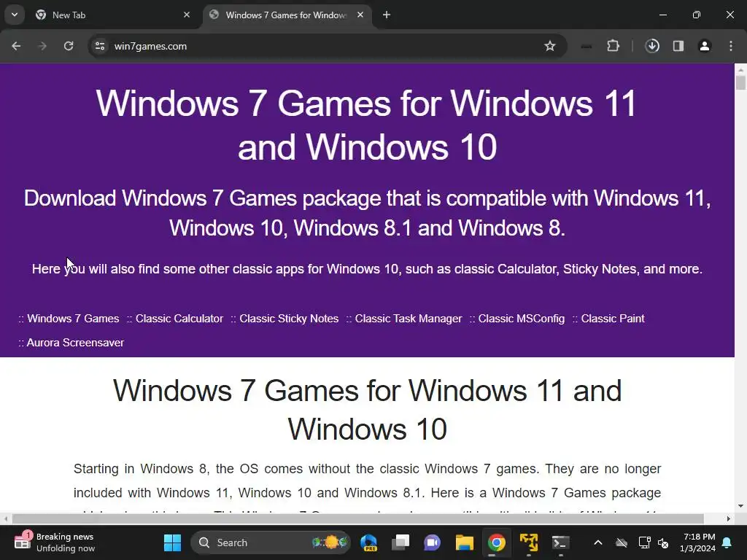Open the clock showing 7:18 PM
This screenshot has height=560, width=747.
click(x=697, y=542)
